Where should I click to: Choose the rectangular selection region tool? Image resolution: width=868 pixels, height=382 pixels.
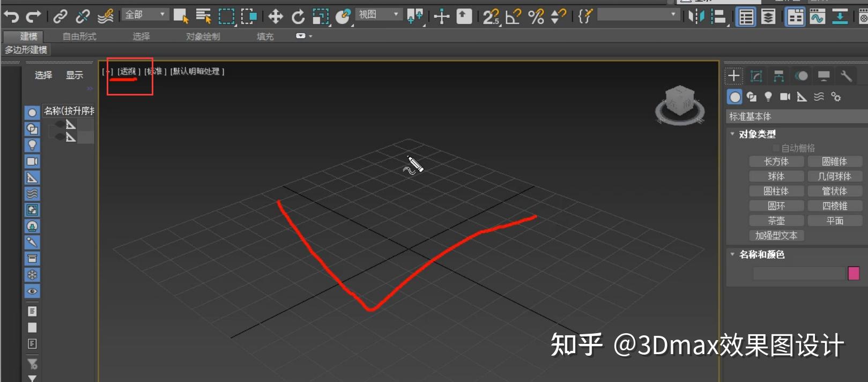pos(226,17)
